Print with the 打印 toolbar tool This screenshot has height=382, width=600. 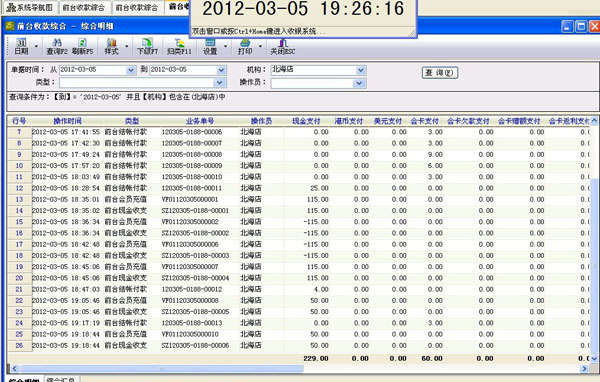(x=245, y=46)
